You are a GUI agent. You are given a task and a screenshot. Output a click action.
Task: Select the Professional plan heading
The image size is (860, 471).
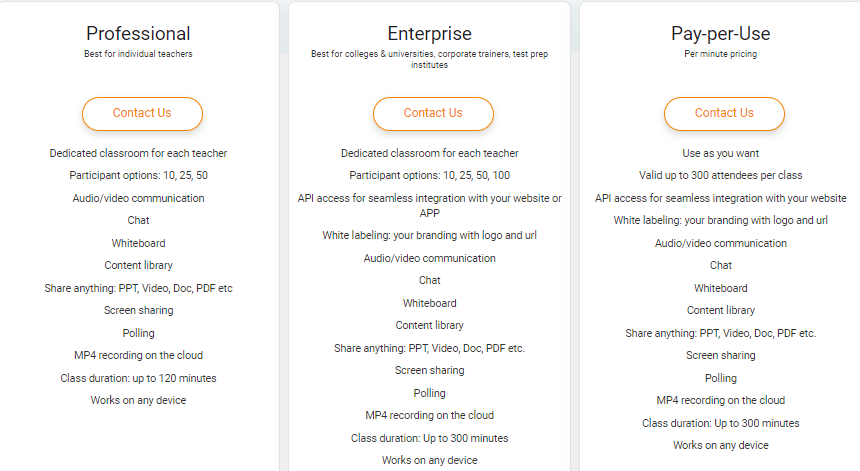pos(138,33)
